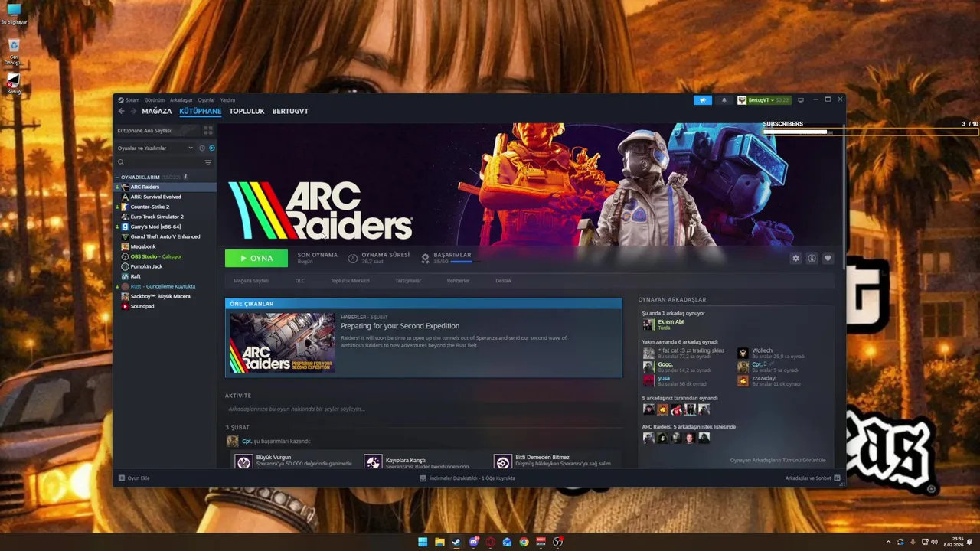Click the Add Game plus icon
This screenshot has height=551, width=980.
pos(121,478)
